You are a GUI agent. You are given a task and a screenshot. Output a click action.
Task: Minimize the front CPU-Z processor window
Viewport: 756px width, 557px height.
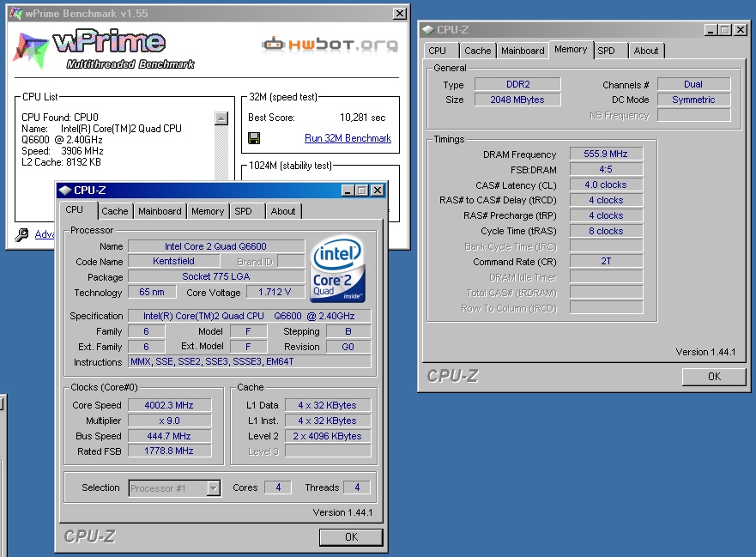point(348,191)
